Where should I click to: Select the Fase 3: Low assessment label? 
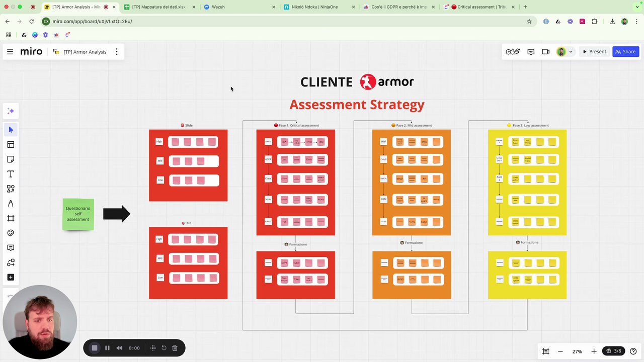(x=528, y=125)
